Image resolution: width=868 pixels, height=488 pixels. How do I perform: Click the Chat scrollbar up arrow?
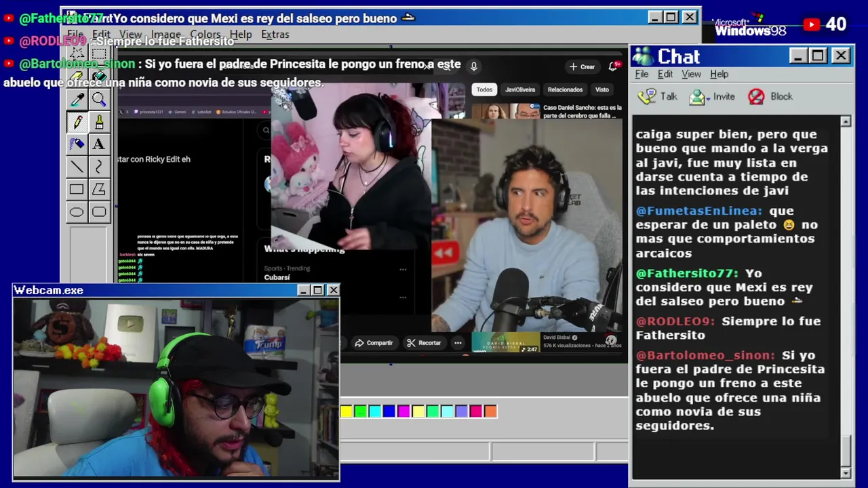pos(846,121)
